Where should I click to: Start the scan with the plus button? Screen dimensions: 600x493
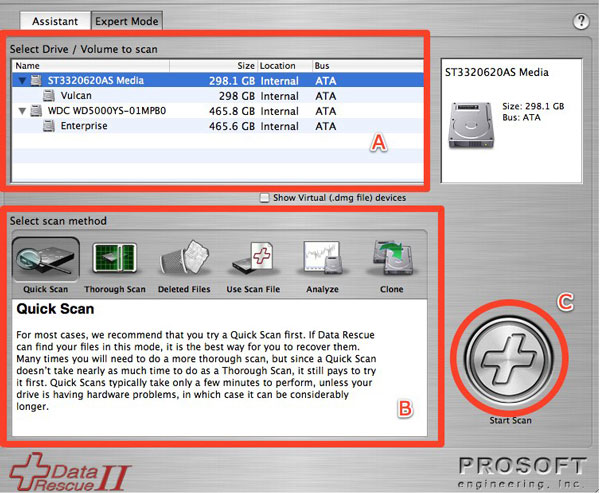click(x=509, y=359)
